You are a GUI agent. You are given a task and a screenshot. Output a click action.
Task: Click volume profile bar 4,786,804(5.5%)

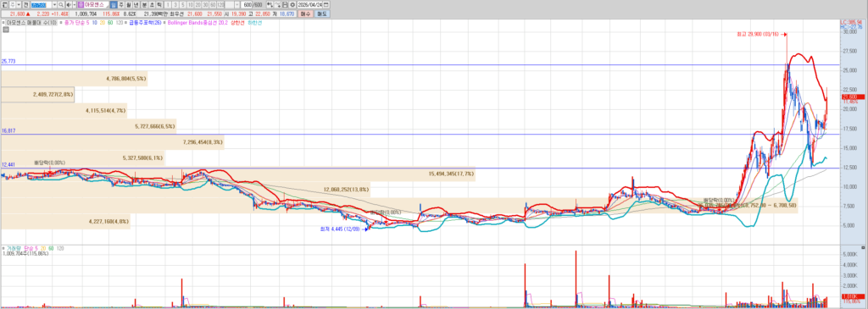pyautogui.click(x=75, y=79)
